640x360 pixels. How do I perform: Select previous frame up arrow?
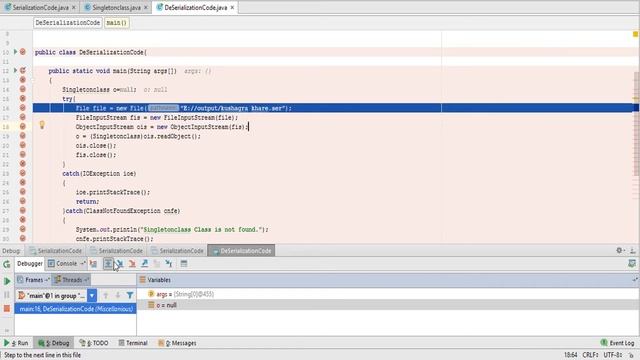106,295
